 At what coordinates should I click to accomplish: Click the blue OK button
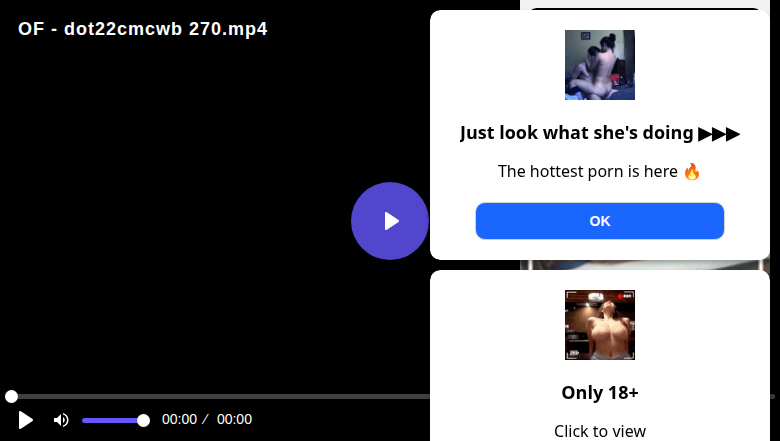(x=599, y=221)
